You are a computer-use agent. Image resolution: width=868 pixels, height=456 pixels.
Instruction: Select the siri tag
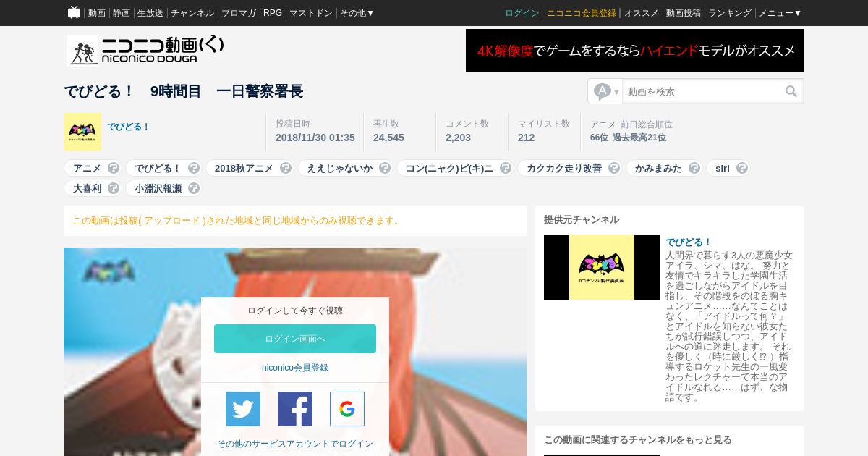click(723, 168)
